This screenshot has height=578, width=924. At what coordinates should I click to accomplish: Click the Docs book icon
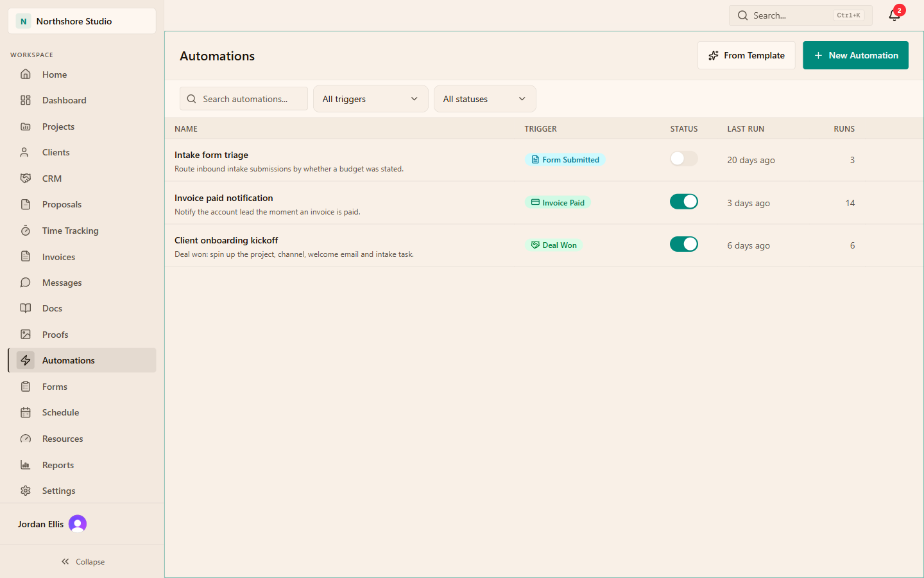[x=26, y=308]
